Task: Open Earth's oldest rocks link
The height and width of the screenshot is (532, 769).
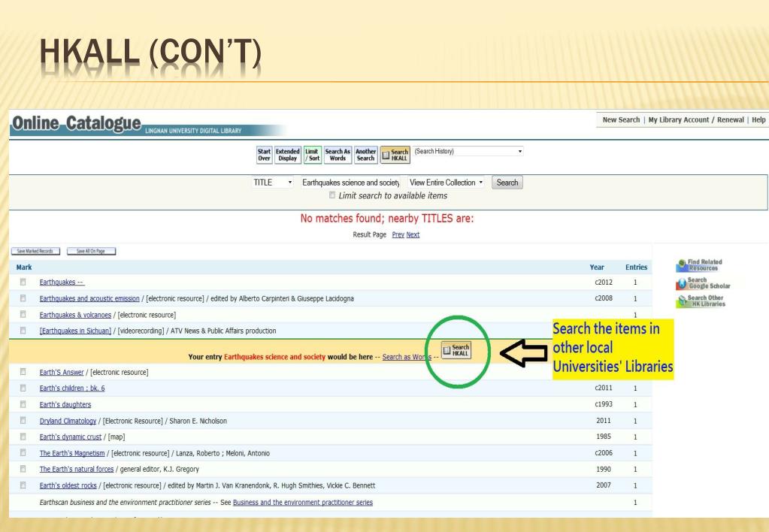Action: (68, 485)
